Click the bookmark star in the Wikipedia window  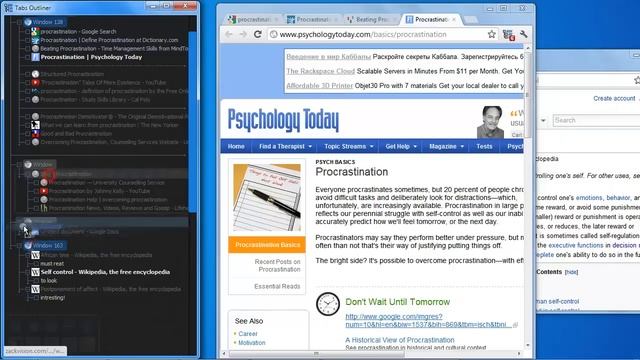637,80
